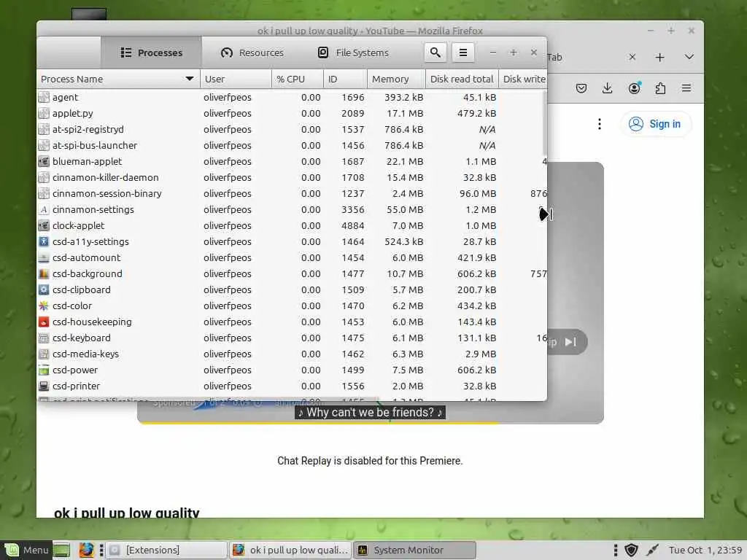747x560 pixels.
Task: Sort by Disk read total column
Action: (x=462, y=79)
